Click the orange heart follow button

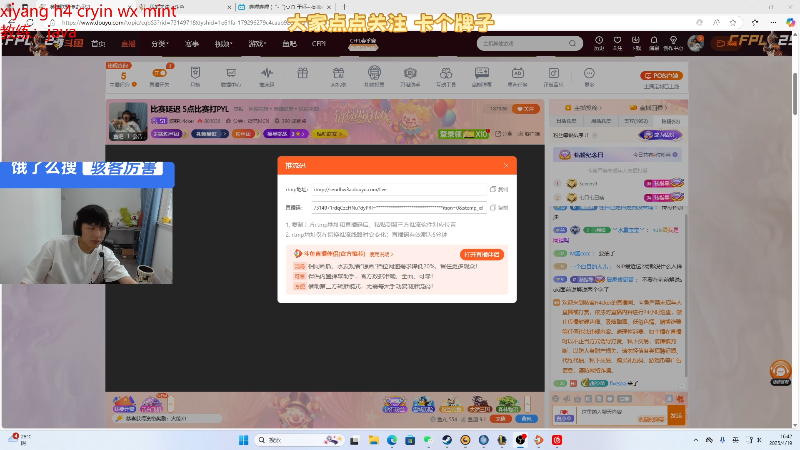[x=526, y=109]
